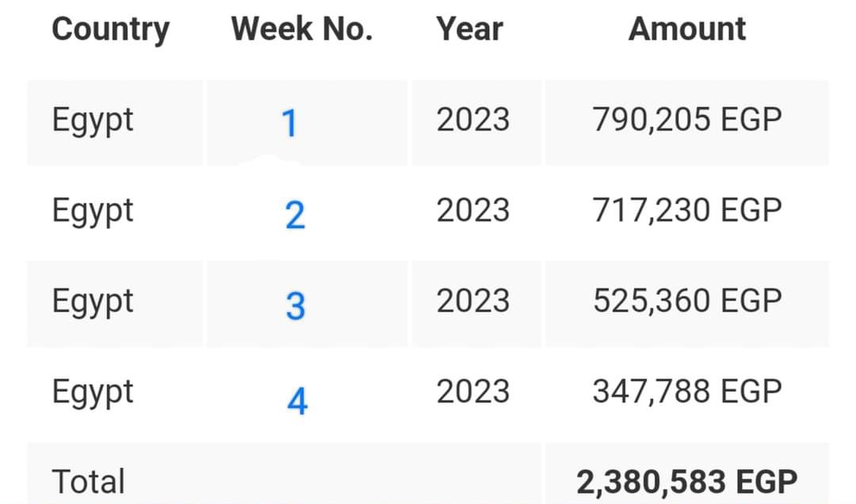This screenshot has width=856, height=504.
Task: Select the 525,360 EGP amount cell
Action: [x=687, y=301]
